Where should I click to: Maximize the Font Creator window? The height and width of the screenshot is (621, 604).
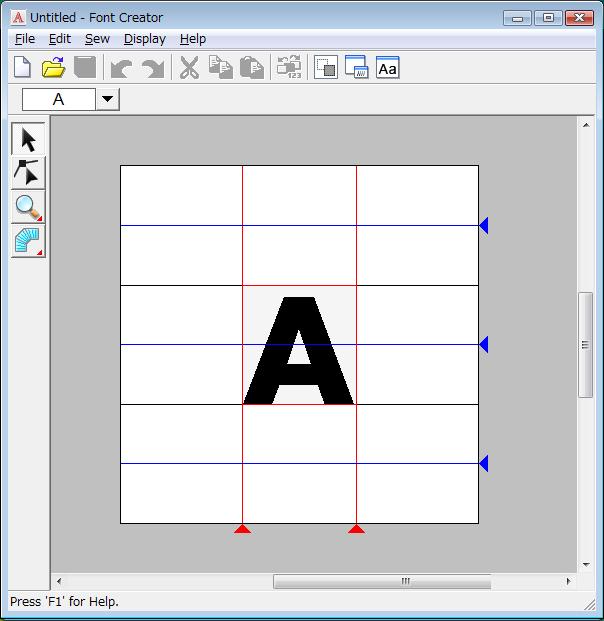[548, 18]
